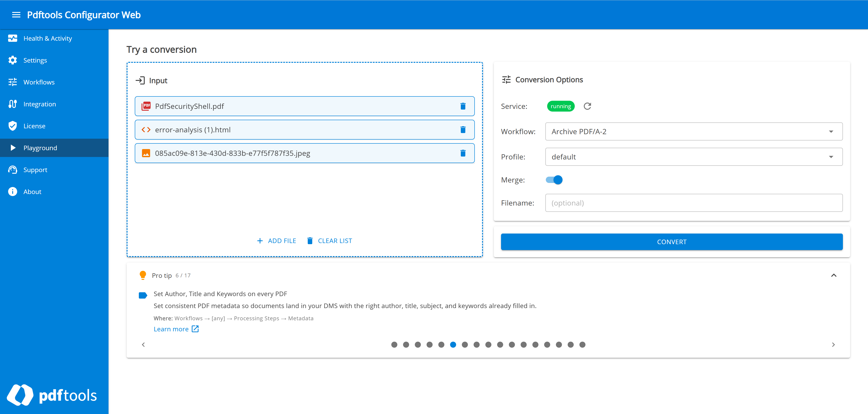
Task: Click the pdftools logo
Action: pos(52,395)
